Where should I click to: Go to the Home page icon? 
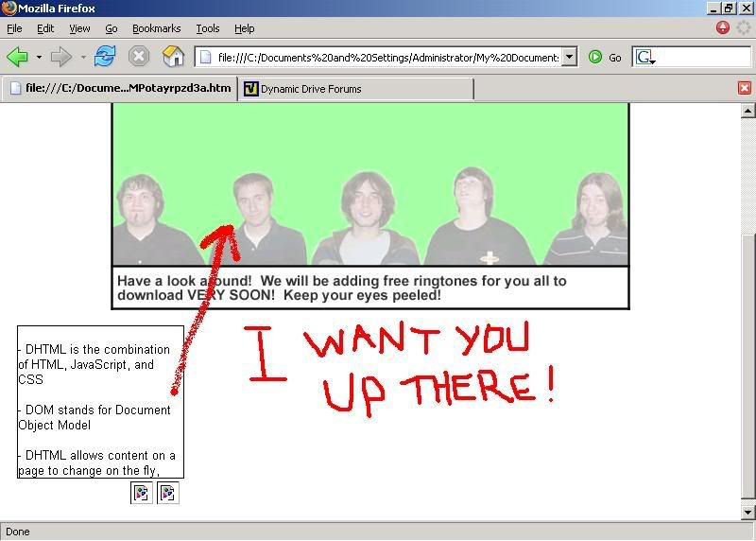(x=173, y=57)
